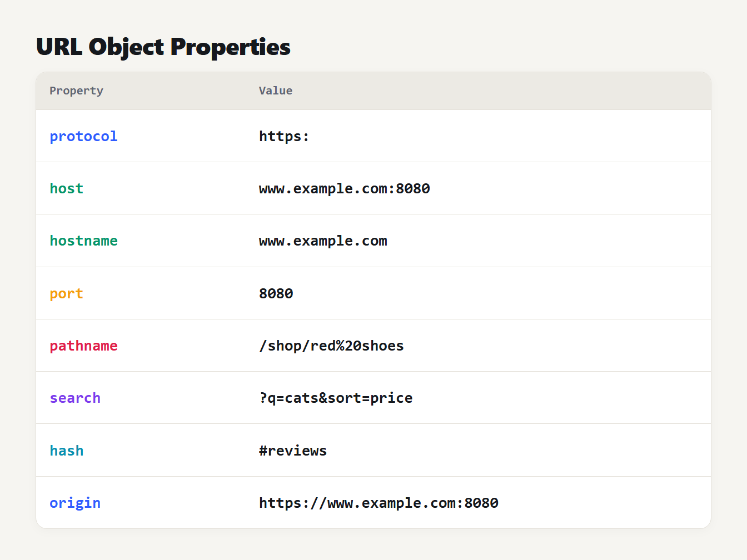
Task: Click the hostname property name
Action: 83,241
